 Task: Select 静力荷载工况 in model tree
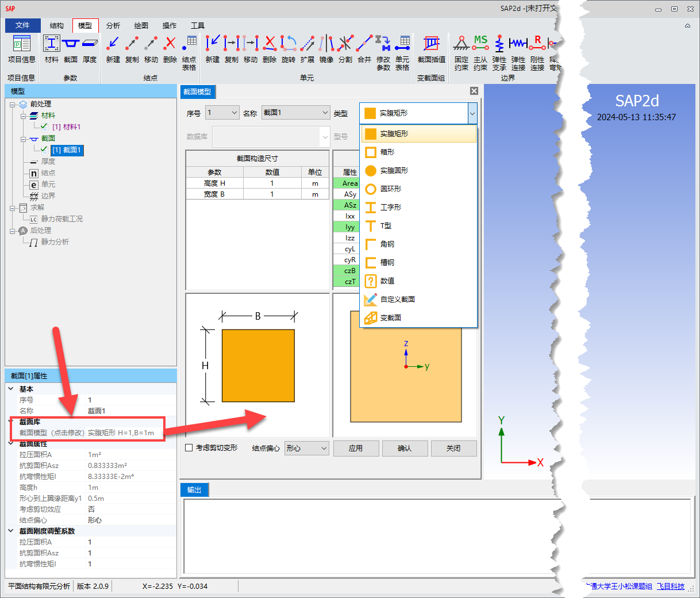coord(61,219)
